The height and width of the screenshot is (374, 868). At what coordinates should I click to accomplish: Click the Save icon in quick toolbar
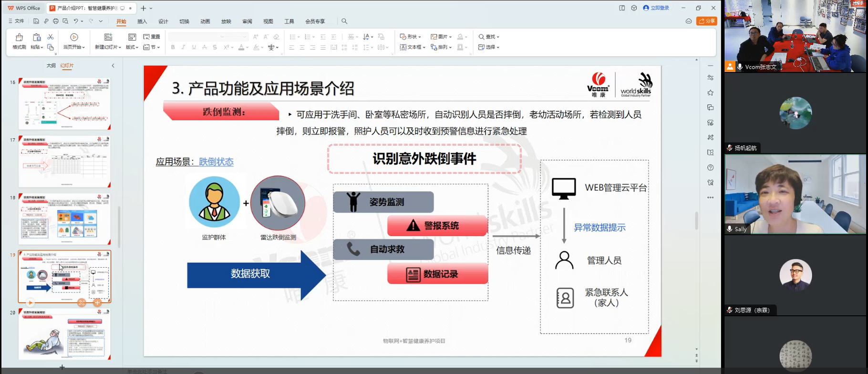click(36, 21)
